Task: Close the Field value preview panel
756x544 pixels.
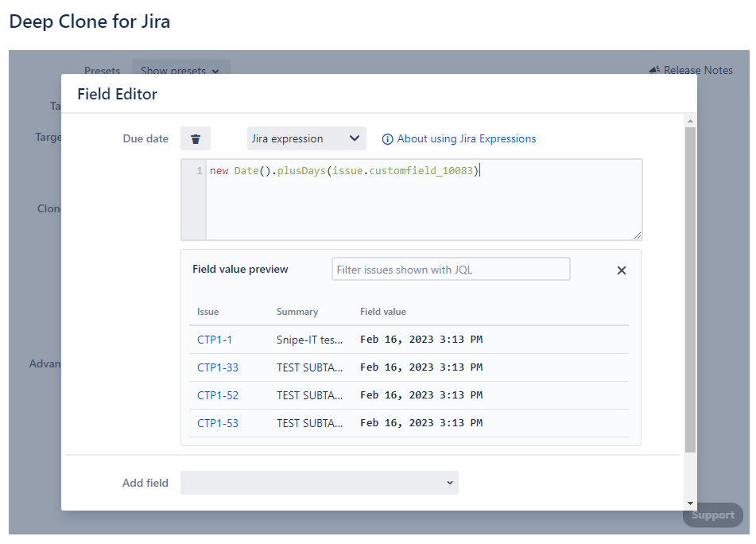Action: coord(622,270)
